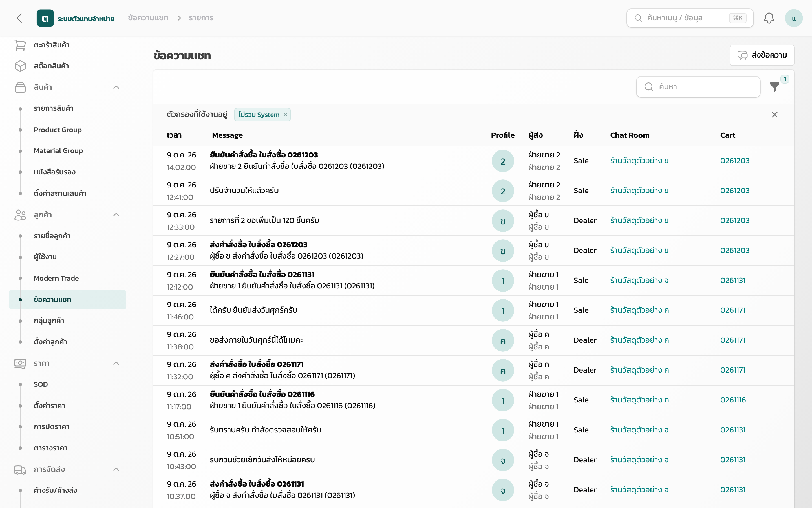Open the filter funnel icon

pyautogui.click(x=775, y=87)
